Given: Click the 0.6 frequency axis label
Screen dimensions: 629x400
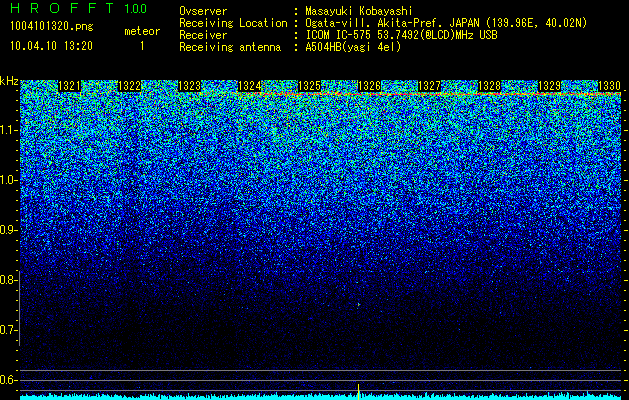Looking at the screenshot, I should click(9, 380).
